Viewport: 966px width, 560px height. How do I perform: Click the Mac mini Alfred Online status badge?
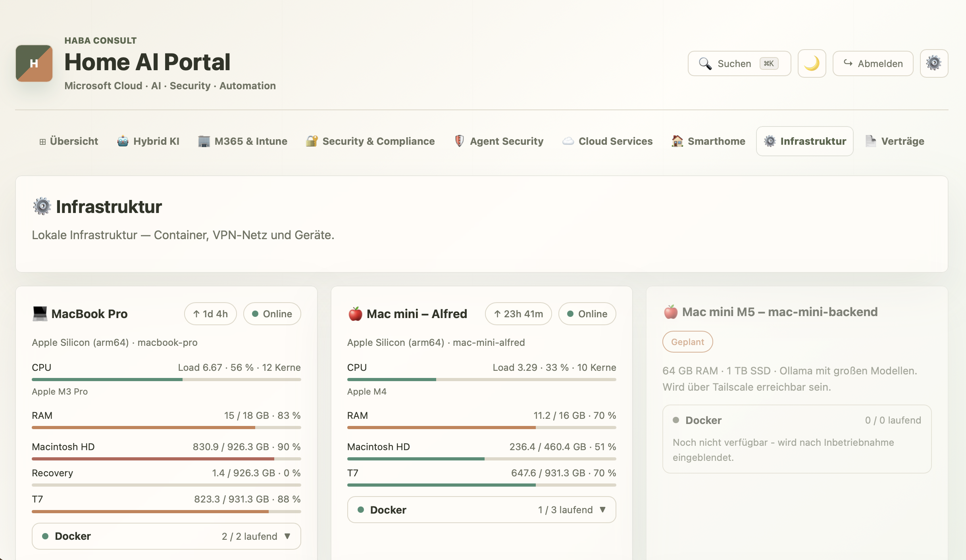587,314
